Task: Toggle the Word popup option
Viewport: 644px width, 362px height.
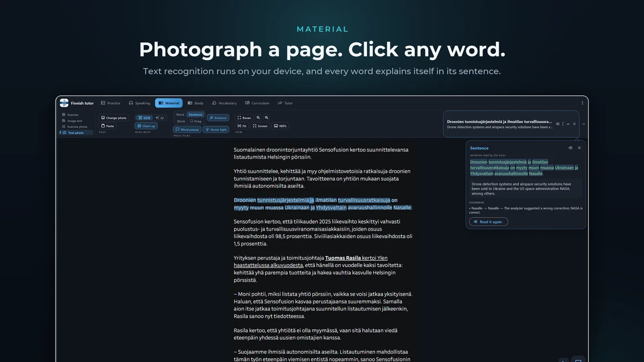Action: 187,130
